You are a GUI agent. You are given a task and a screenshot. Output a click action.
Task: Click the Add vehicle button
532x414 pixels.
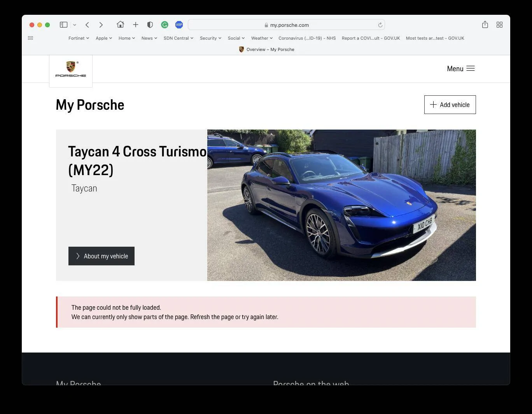tap(450, 105)
